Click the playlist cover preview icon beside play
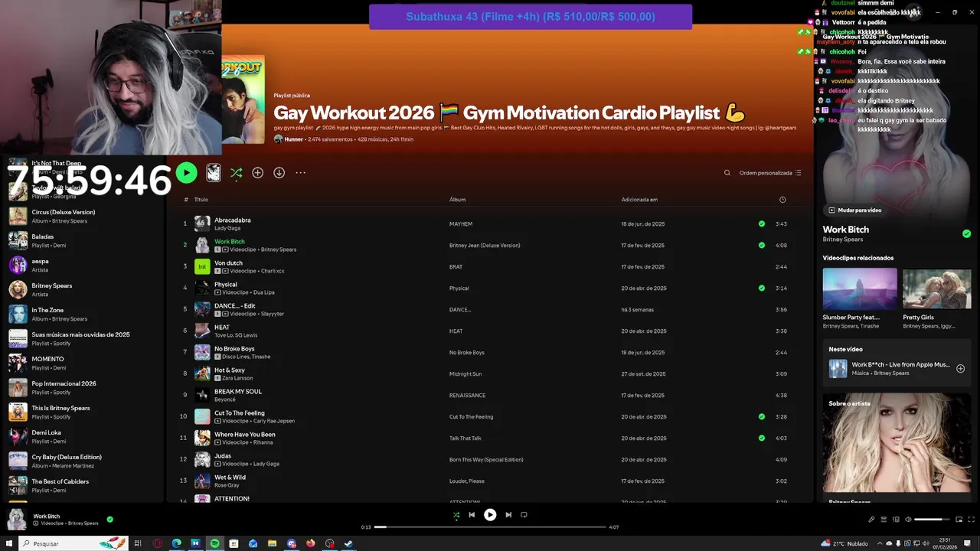 (x=214, y=173)
